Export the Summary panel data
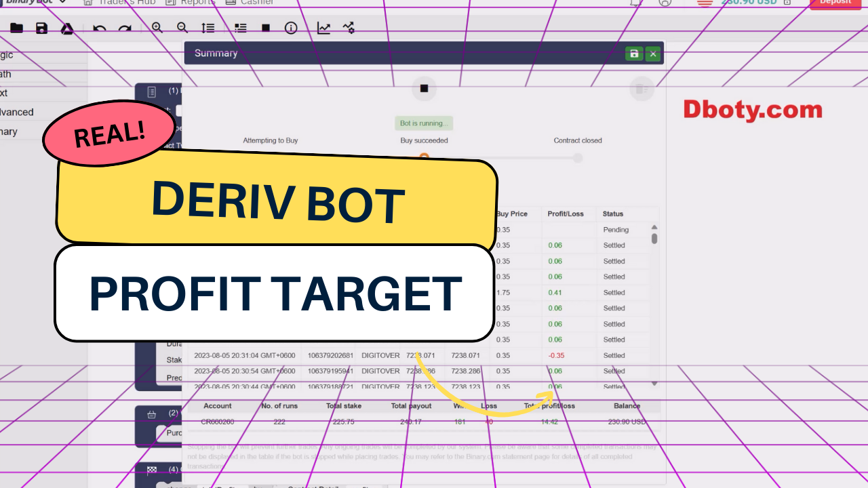This screenshot has width=868, height=488. pos(634,54)
